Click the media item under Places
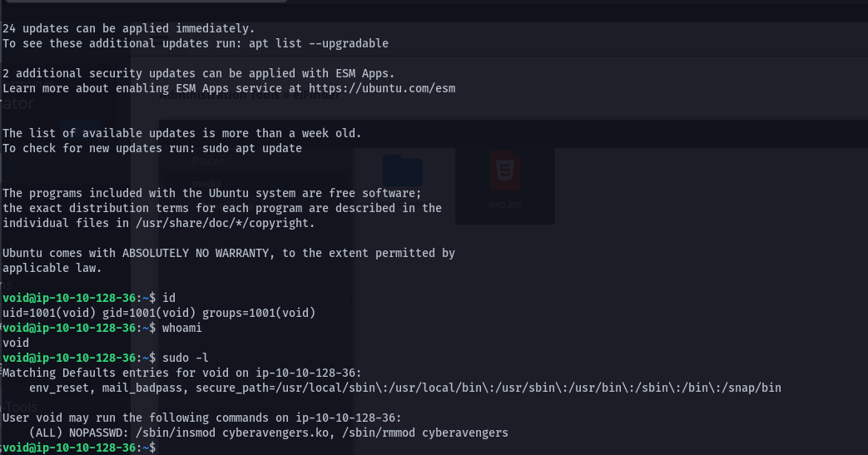The image size is (868, 455). click(207, 182)
